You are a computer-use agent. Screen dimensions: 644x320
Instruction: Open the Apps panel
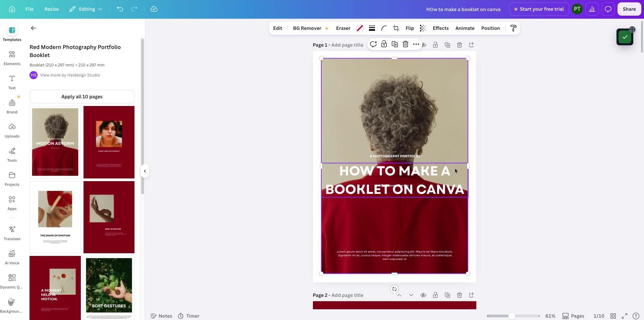pyautogui.click(x=12, y=203)
